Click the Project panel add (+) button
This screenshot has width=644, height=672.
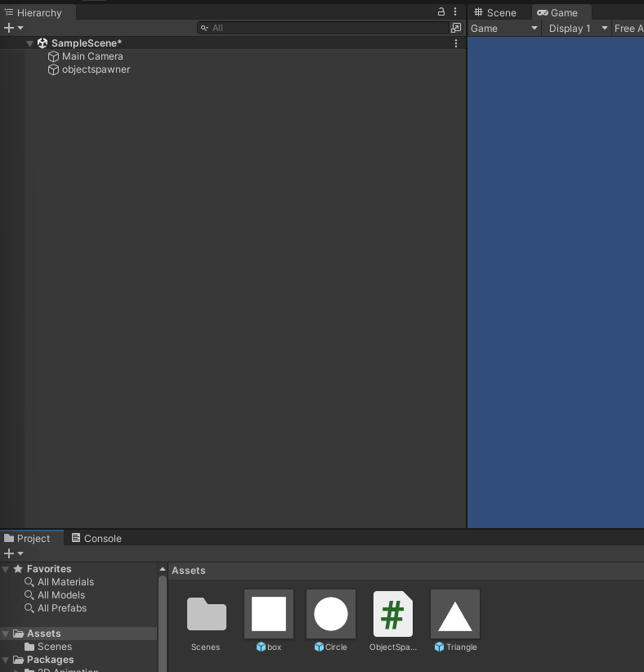click(x=9, y=553)
